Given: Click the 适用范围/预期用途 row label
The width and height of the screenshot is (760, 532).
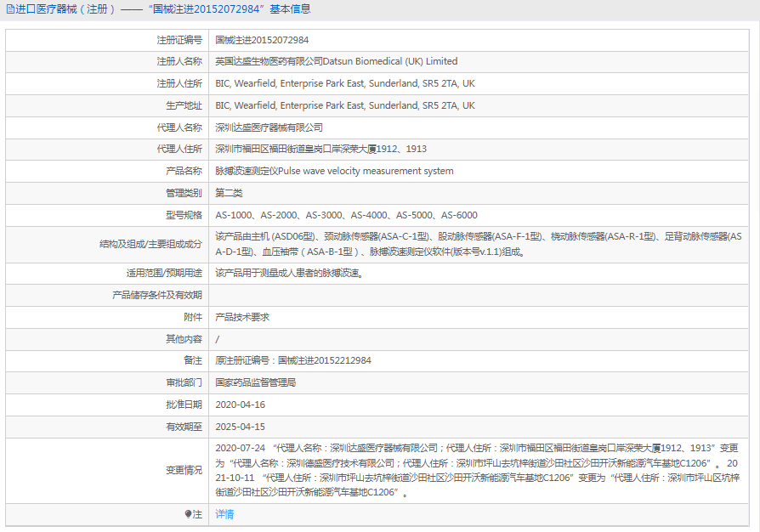Looking at the screenshot, I should coord(164,274).
